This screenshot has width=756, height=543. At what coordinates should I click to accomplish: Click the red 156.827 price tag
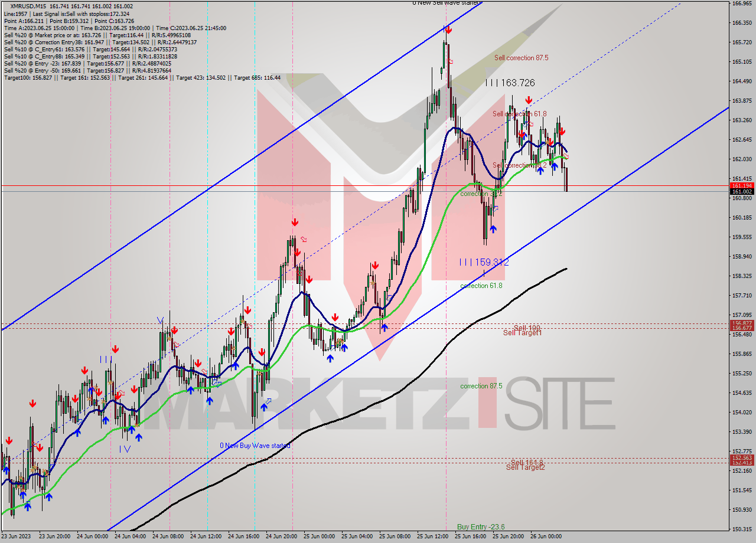click(x=742, y=323)
